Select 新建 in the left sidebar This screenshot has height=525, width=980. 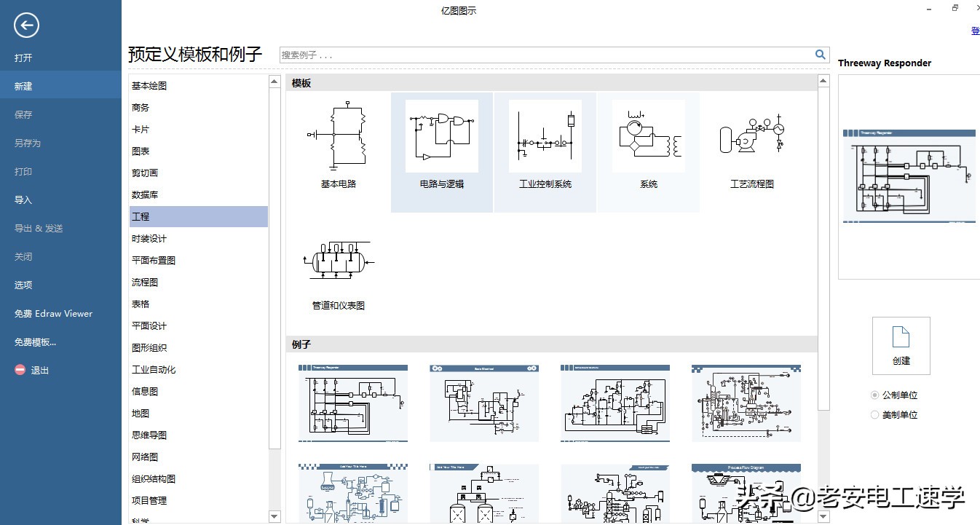pos(60,86)
